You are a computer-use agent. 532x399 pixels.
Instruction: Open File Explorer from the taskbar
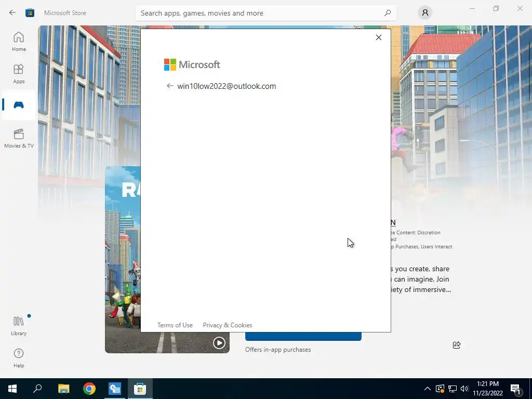click(63, 389)
